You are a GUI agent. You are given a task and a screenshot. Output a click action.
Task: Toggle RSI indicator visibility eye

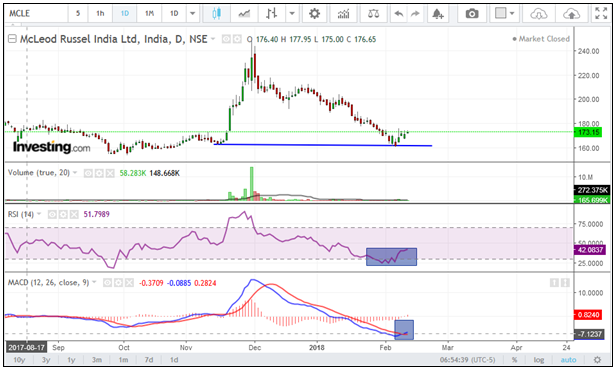(x=52, y=214)
